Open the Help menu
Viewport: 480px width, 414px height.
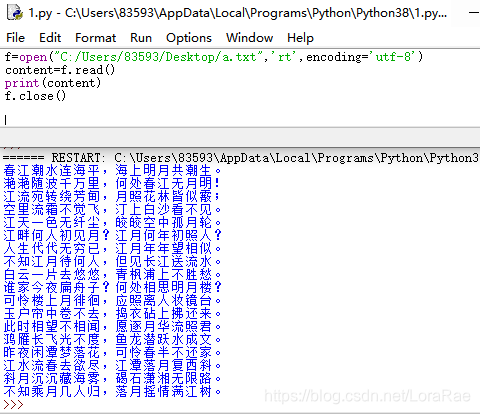coord(300,38)
